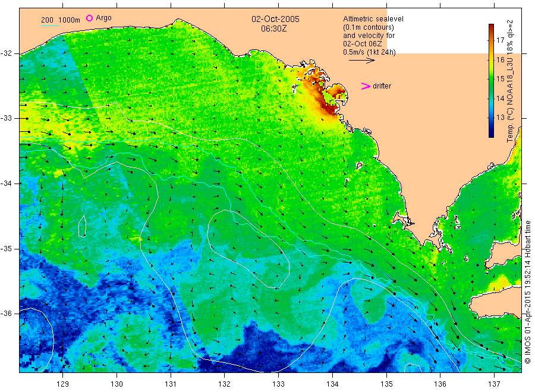
Task: Click the color bar tick label 15
Action: coord(500,79)
